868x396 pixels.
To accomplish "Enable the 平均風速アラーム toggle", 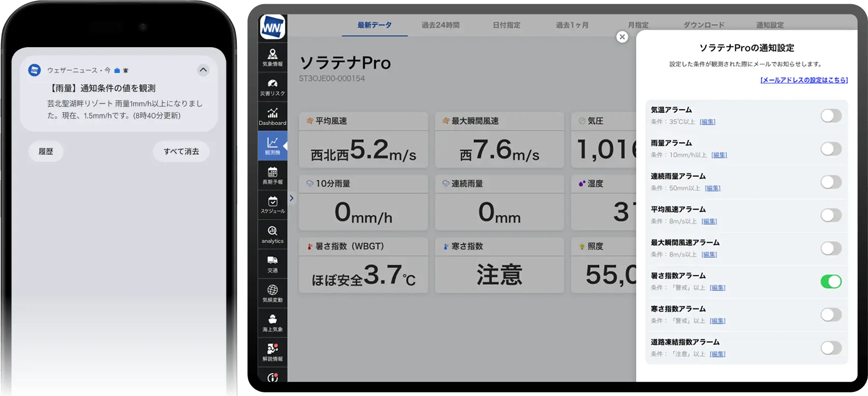I will coord(831,215).
